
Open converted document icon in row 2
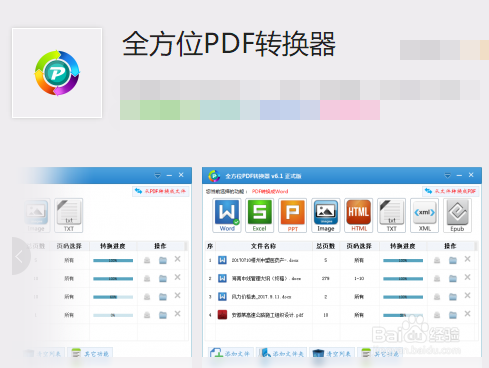coord(437,279)
